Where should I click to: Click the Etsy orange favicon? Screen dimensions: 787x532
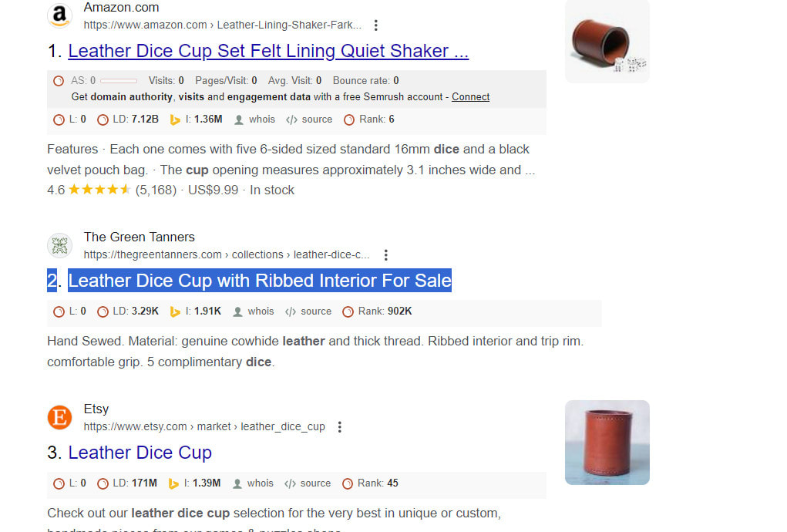(59, 417)
